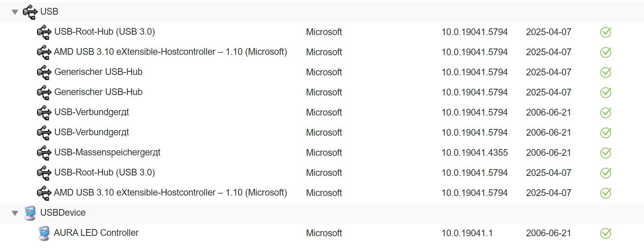This screenshot has width=644, height=252.
Task: Click the USB-Massenspeichergerät device icon
Action: click(x=44, y=153)
